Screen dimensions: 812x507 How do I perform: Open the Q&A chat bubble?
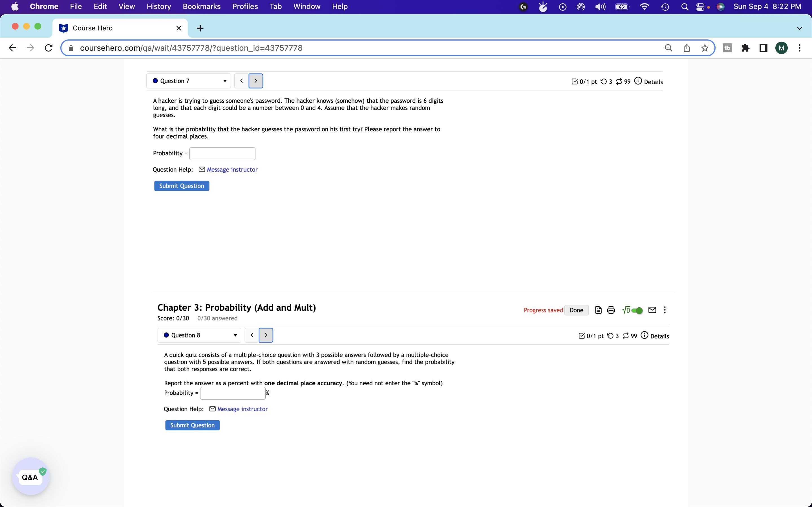click(x=30, y=477)
